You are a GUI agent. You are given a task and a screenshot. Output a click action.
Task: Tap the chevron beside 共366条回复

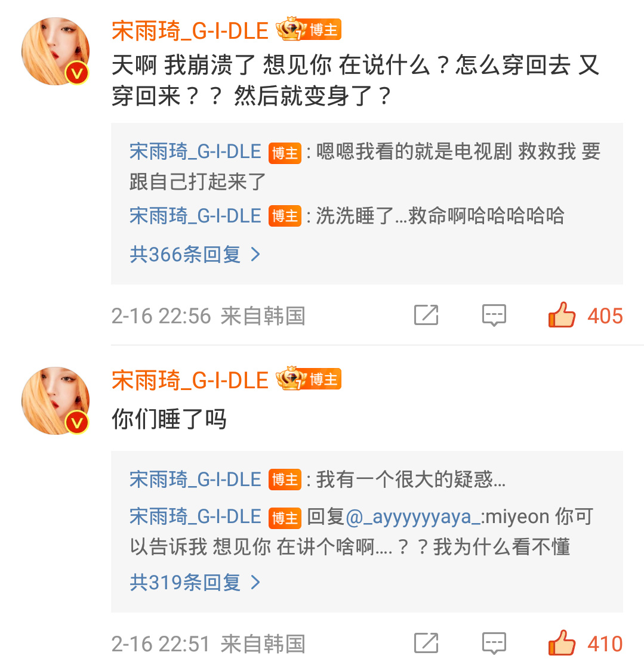(x=255, y=255)
